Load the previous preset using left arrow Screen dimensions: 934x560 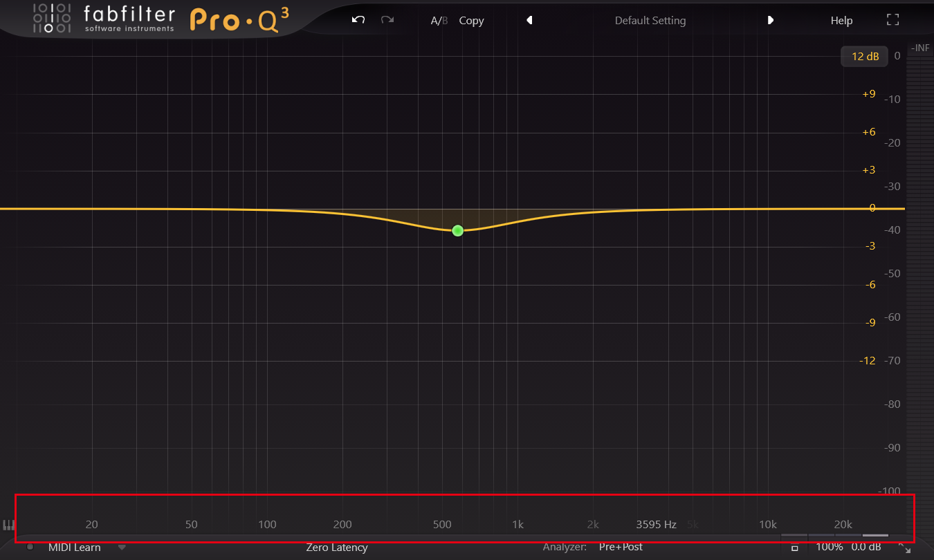tap(529, 20)
